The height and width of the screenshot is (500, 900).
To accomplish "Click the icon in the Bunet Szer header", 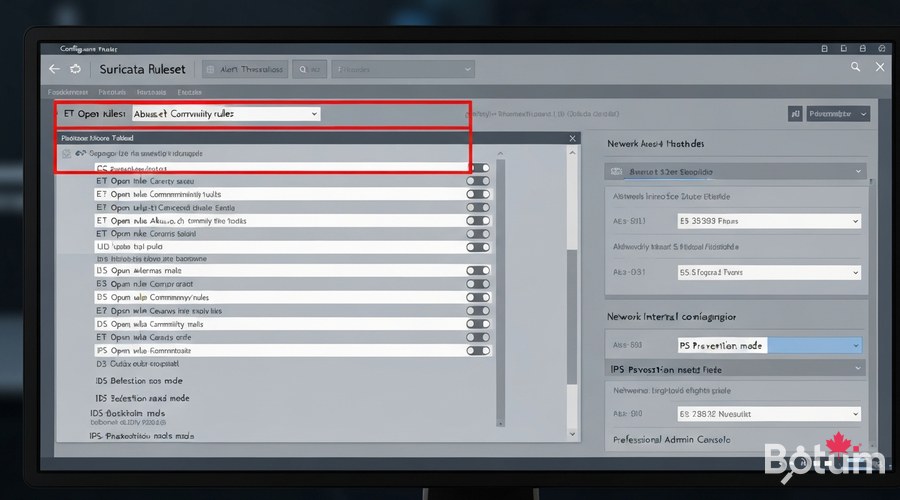I will [616, 172].
